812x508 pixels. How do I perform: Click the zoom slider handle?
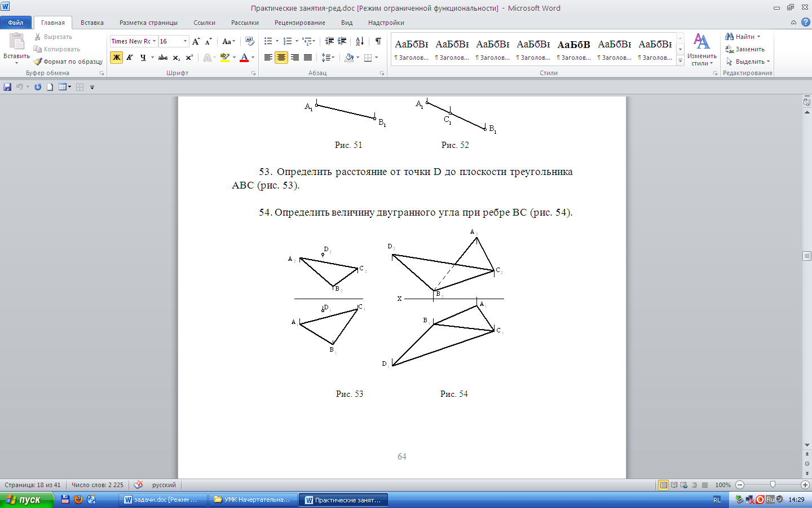click(x=773, y=485)
